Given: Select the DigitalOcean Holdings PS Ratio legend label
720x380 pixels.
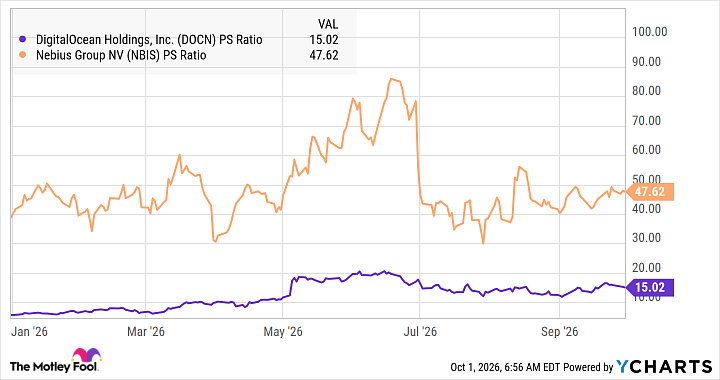Looking at the screenshot, I should 149,40.
